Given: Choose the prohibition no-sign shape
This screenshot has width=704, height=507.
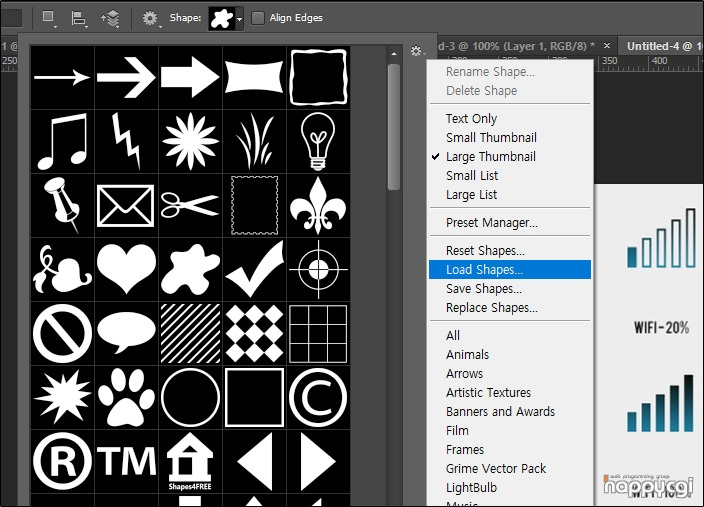Looking at the screenshot, I should point(62,333).
